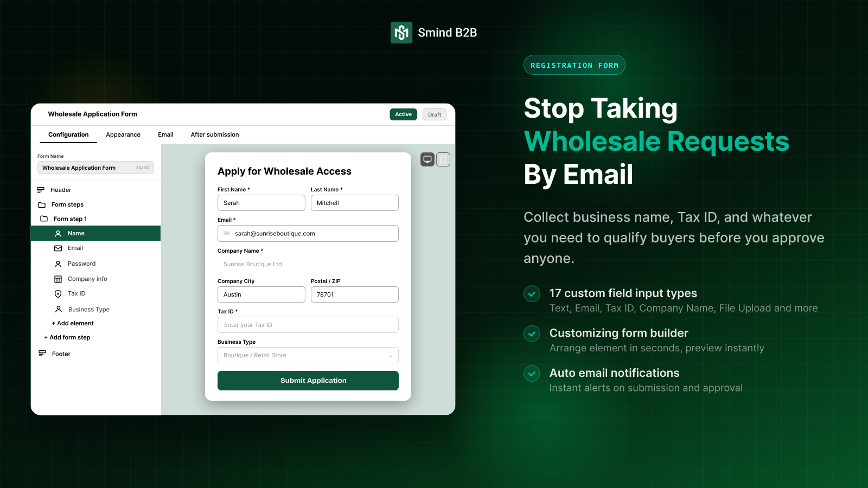
Task: Switch to mobile preview icon
Action: (x=443, y=159)
